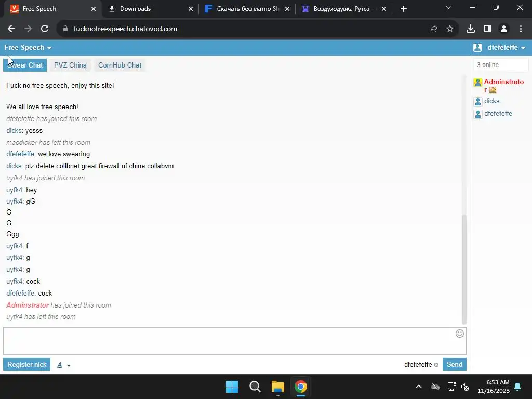Open the text formatting A icon
This screenshot has width=532, height=399.
pyautogui.click(x=60, y=365)
